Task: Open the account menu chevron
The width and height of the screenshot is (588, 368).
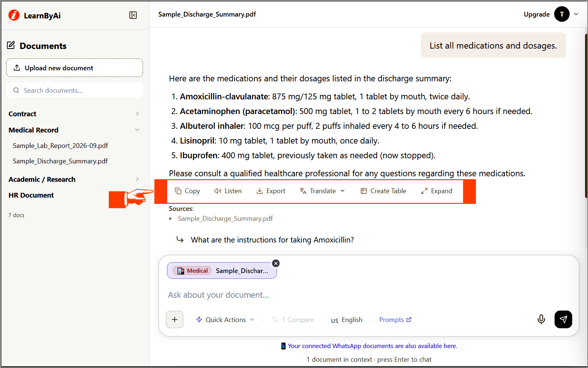Action: (x=576, y=14)
